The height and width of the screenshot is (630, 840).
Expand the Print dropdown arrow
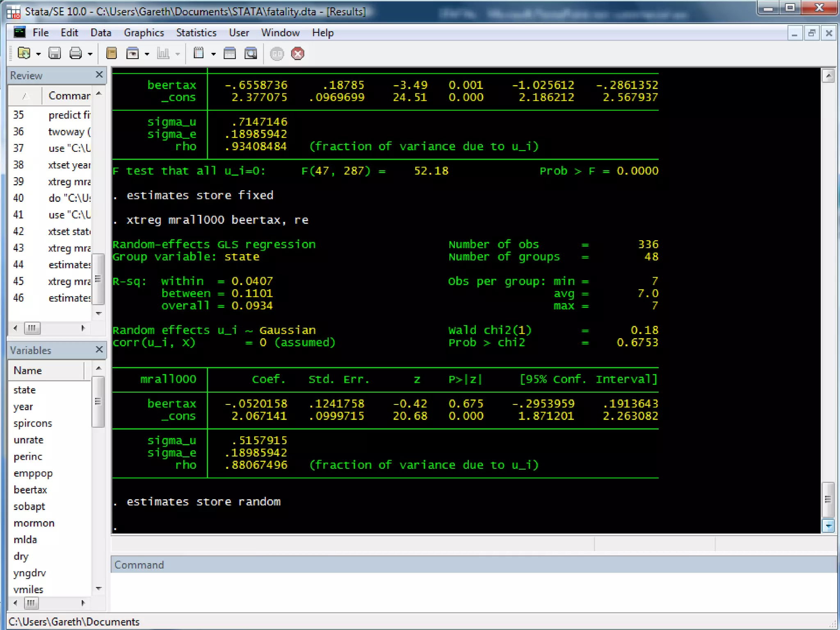[90, 54]
